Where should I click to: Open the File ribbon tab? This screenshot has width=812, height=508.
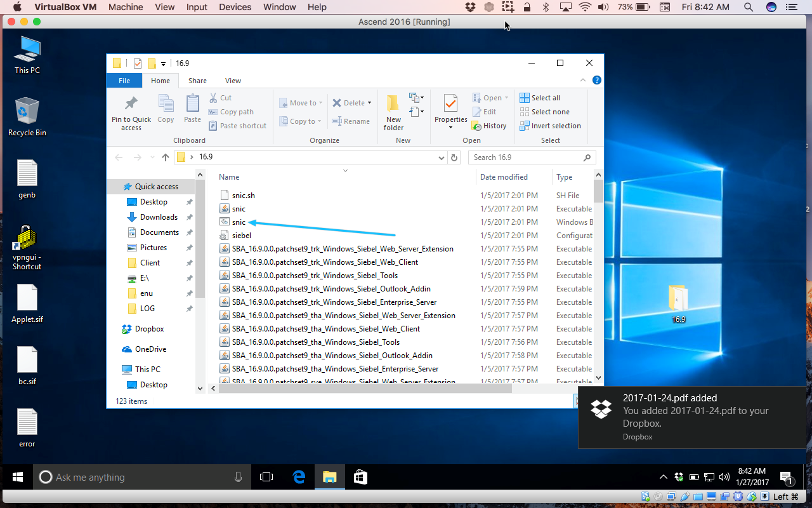(124, 81)
